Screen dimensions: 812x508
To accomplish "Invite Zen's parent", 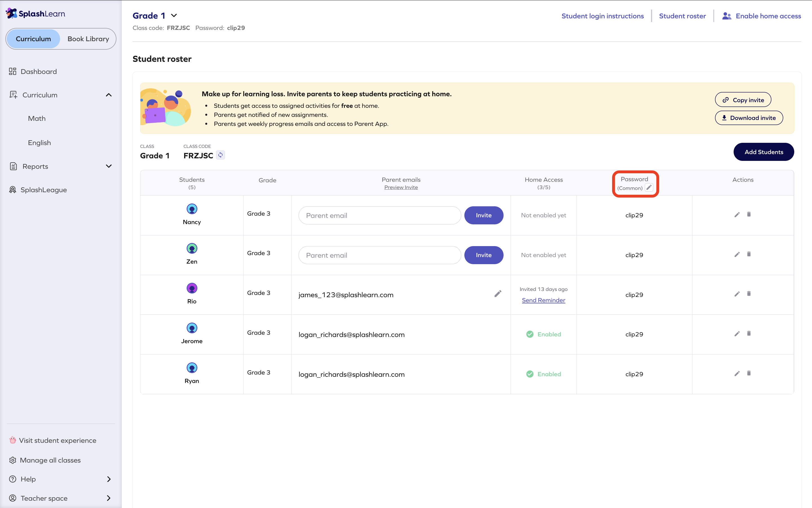I will pos(484,255).
